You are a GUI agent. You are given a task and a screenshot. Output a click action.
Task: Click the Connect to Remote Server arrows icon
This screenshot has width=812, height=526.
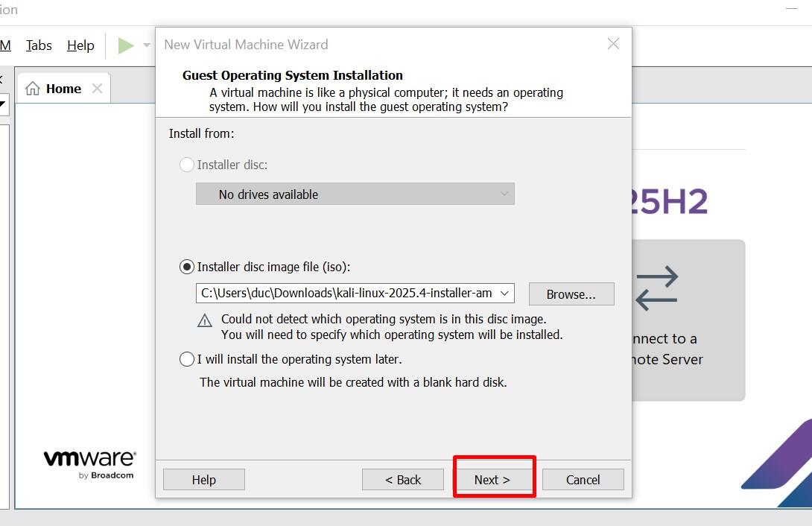[657, 288]
